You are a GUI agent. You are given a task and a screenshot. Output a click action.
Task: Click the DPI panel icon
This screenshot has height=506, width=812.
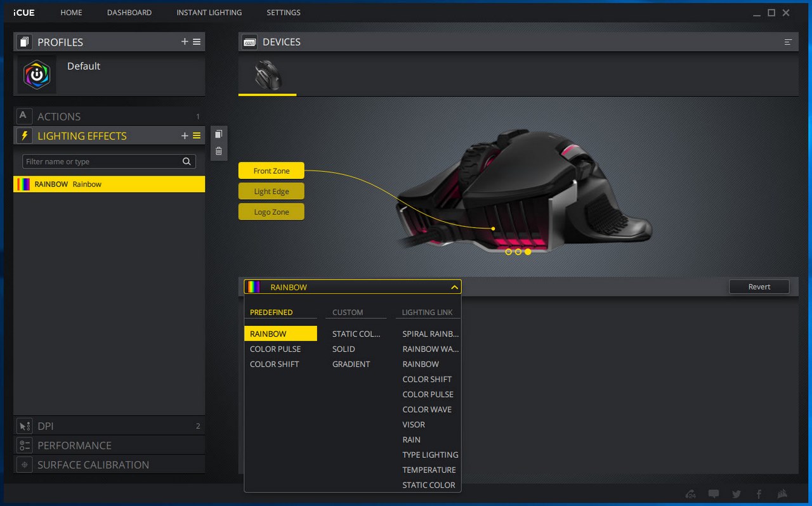[x=24, y=426]
